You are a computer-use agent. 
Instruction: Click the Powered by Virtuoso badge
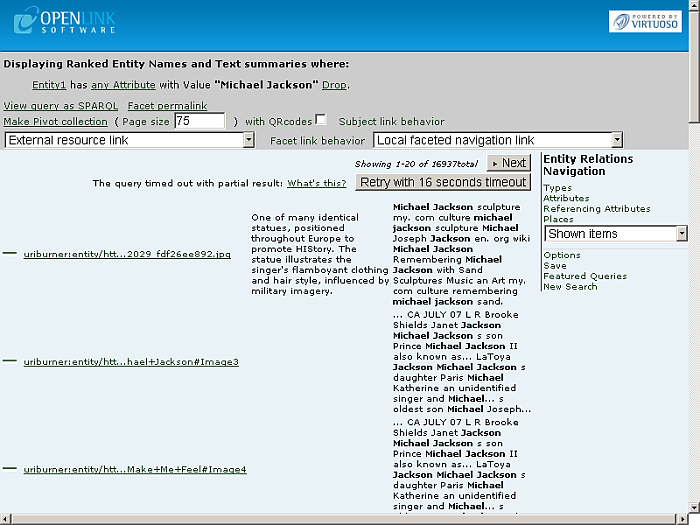645,21
